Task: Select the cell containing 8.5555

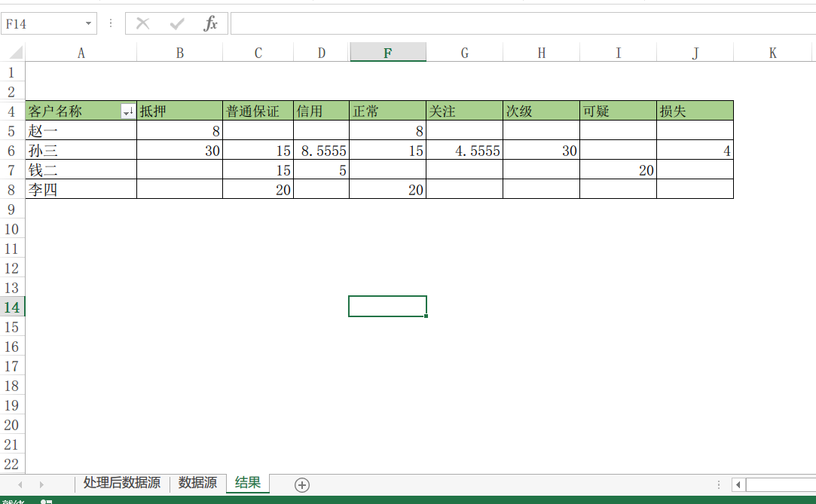Action: (x=322, y=151)
